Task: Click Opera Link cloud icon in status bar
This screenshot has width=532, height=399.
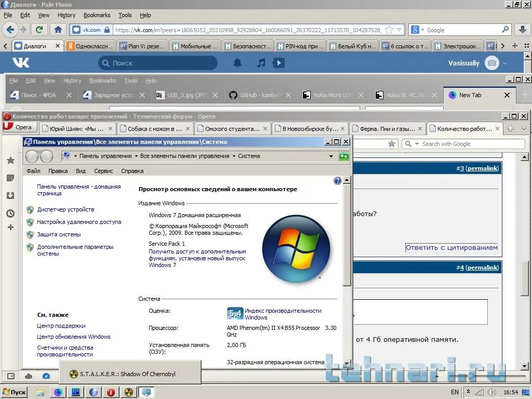Action: point(29,376)
